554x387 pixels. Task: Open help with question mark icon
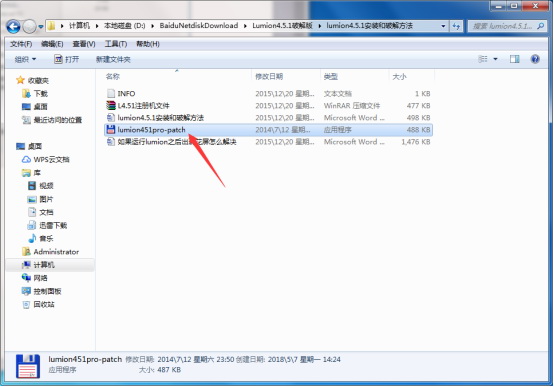(x=535, y=59)
